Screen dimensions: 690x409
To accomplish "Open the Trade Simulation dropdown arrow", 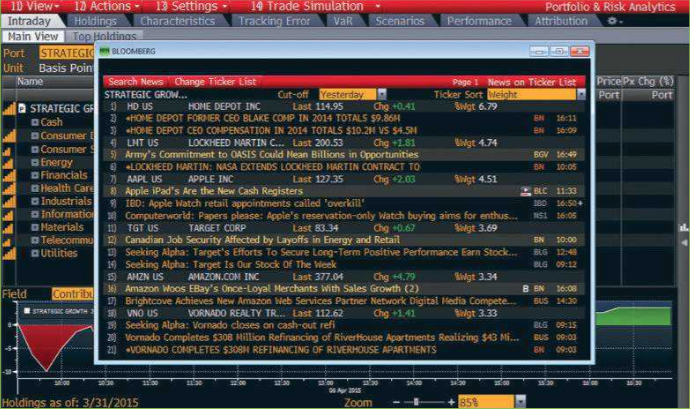I will click(378, 7).
